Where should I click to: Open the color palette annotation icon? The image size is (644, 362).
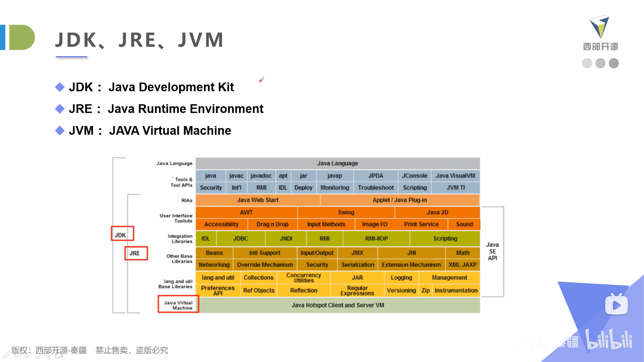[28, 355]
